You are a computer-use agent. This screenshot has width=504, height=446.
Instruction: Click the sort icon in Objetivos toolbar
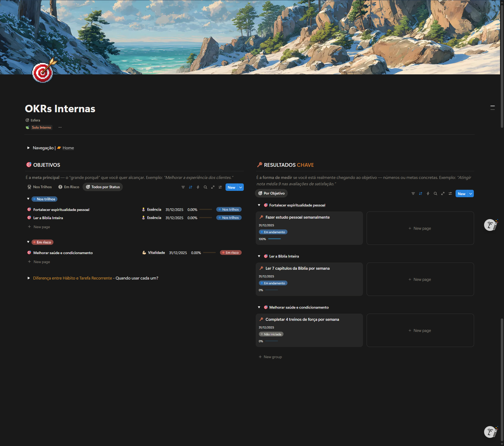click(x=191, y=187)
